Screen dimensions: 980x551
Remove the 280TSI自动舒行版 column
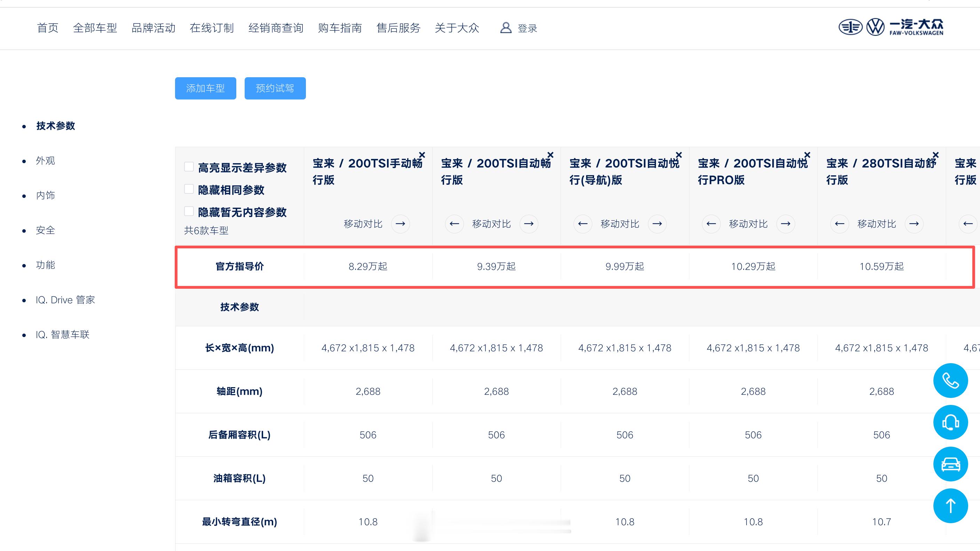pos(935,155)
